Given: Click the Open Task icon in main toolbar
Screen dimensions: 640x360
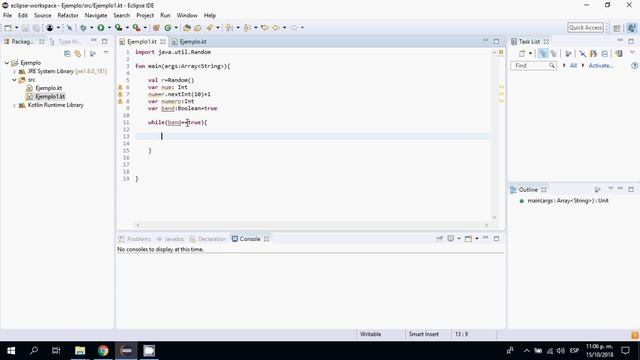Looking at the screenshot, I should pyautogui.click(x=198, y=28).
